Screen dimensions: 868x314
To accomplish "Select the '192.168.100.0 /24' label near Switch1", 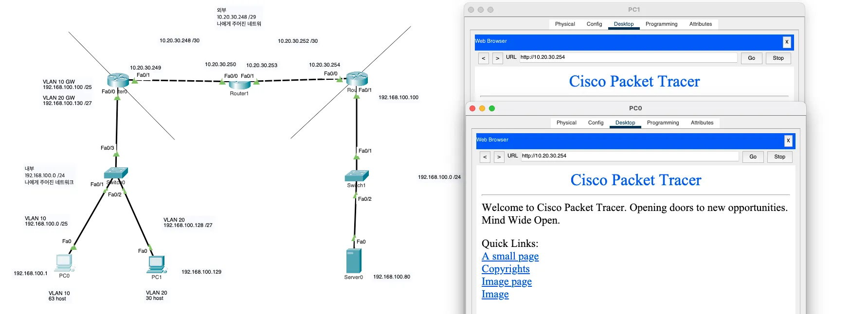I will [439, 177].
